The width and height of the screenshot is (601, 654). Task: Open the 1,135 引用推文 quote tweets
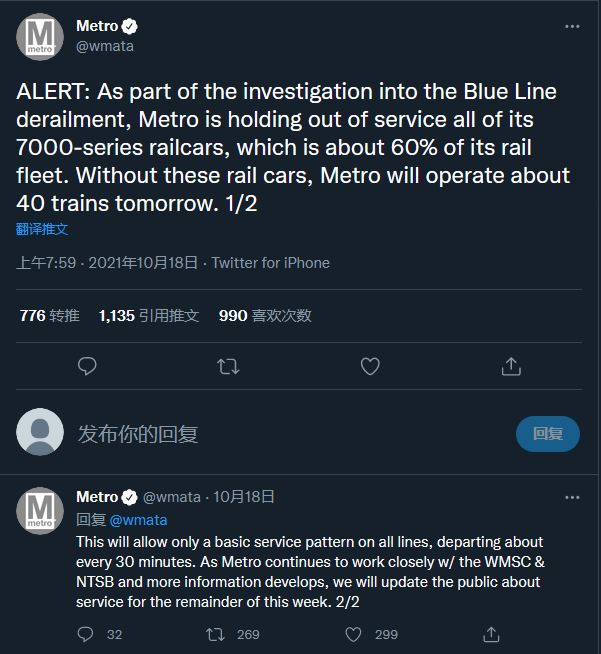(149, 315)
